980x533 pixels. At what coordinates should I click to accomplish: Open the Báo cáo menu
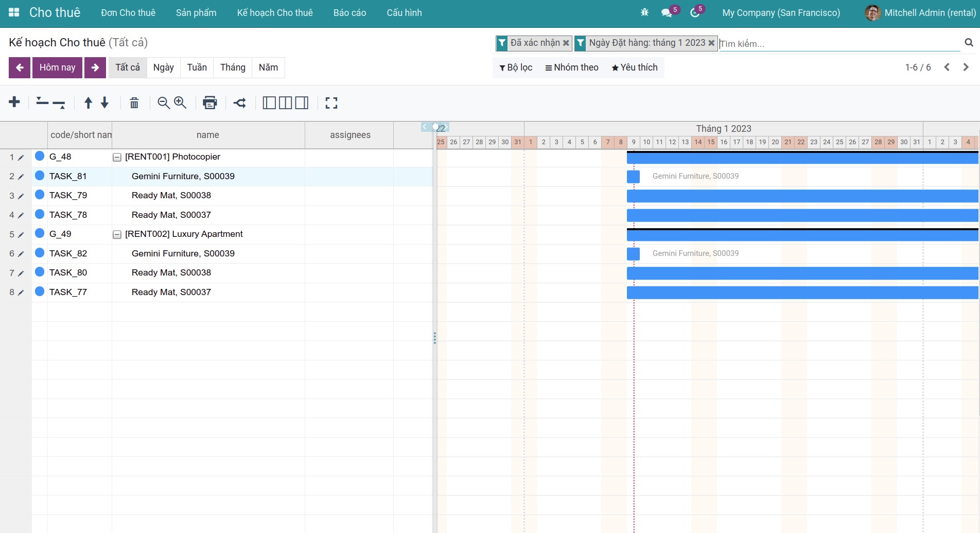349,13
